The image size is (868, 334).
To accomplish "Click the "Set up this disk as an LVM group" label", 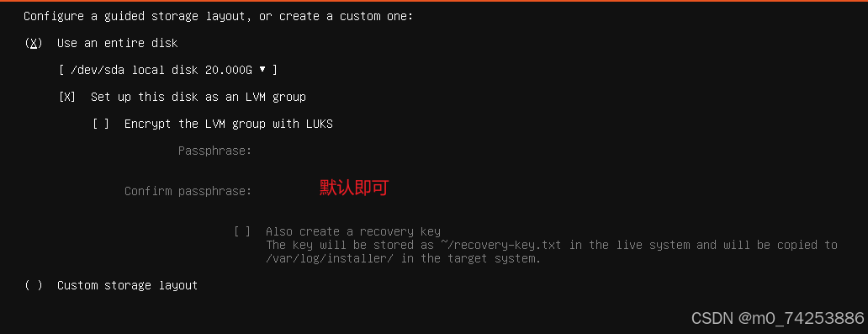I will [x=198, y=97].
